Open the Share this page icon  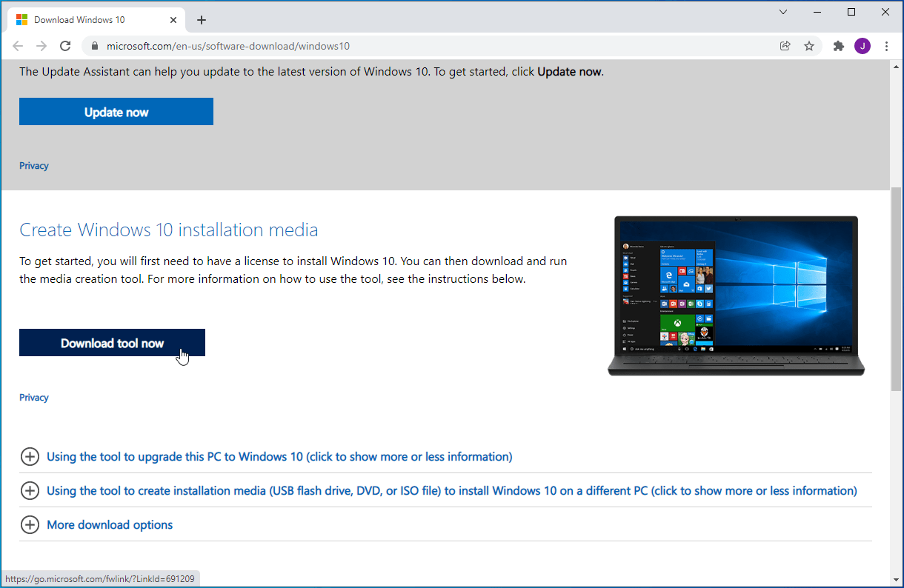point(785,46)
